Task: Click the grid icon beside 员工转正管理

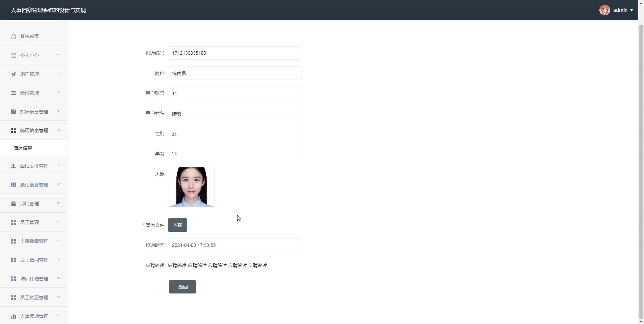Action: [13, 298]
